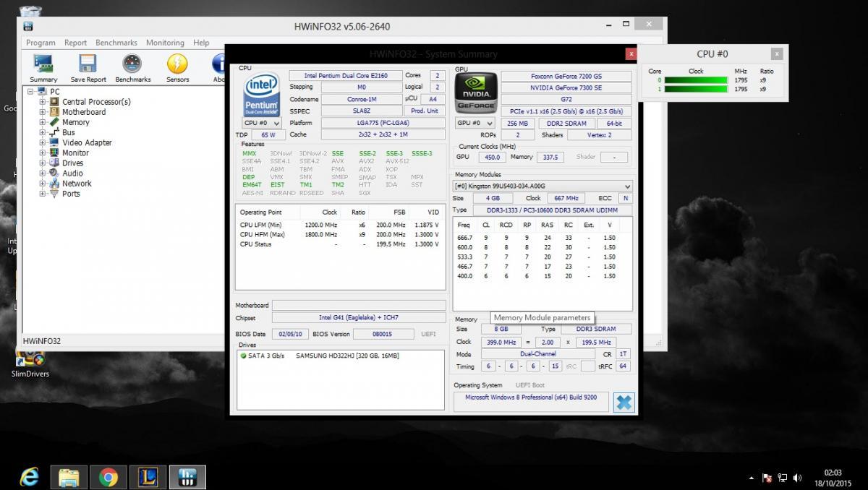Select the Monitor icon in the tree
This screenshot has height=490, width=868.
click(x=54, y=153)
